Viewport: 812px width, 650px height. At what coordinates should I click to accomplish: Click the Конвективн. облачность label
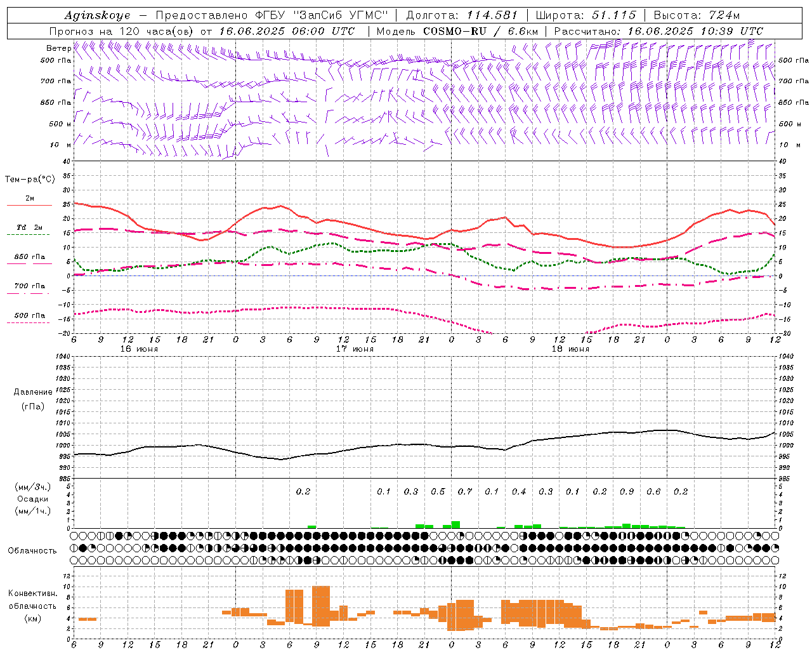[x=32, y=600]
